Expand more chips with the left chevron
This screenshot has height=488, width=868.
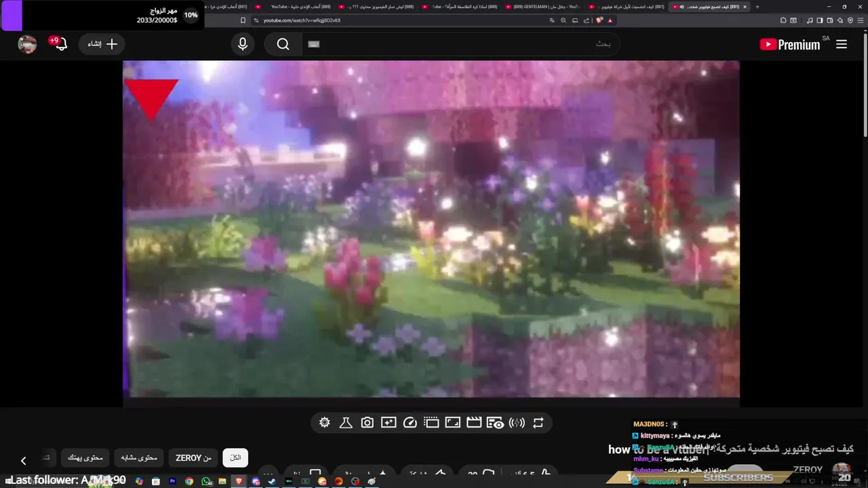coord(23,461)
